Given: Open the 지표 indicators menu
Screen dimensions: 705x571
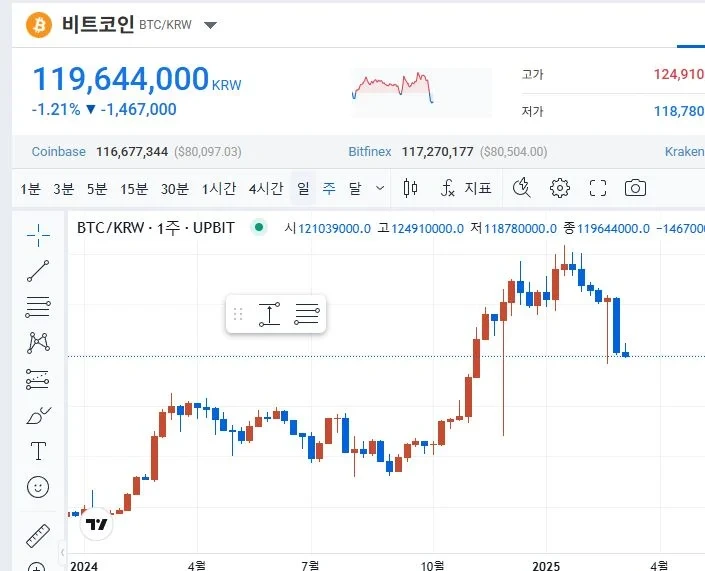Looking at the screenshot, I should (466, 188).
